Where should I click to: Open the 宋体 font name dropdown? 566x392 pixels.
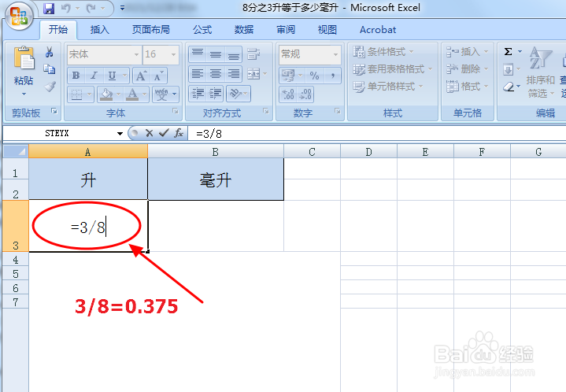(136, 54)
